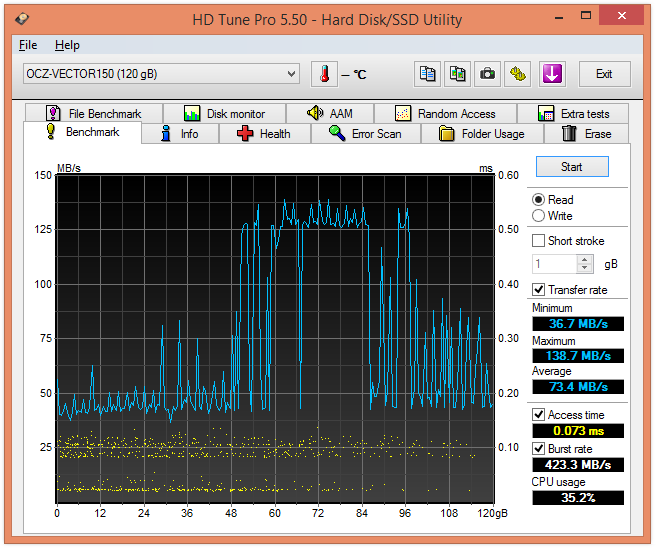The width and height of the screenshot is (656, 548).
Task: Switch to the Disk monitor tab
Action: coord(224,113)
